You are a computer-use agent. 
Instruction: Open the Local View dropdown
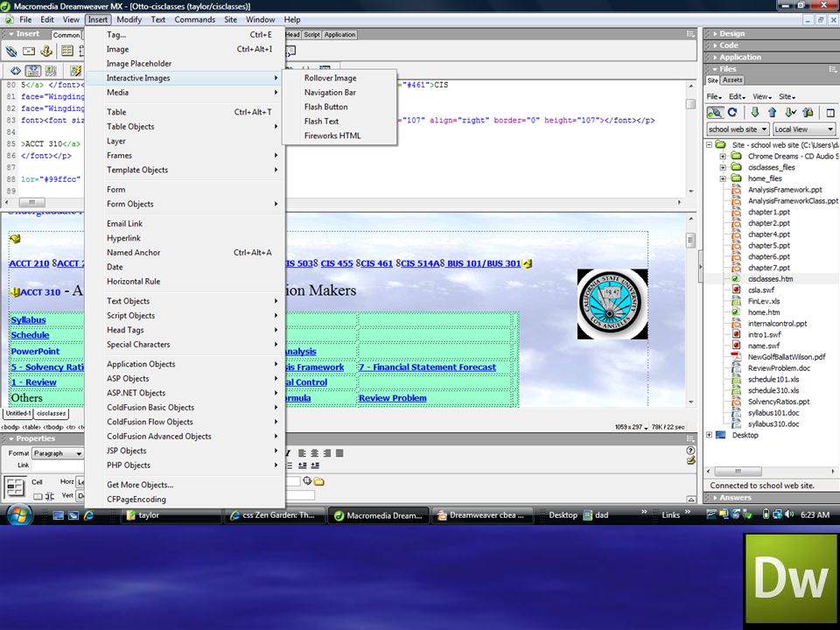coord(804,129)
